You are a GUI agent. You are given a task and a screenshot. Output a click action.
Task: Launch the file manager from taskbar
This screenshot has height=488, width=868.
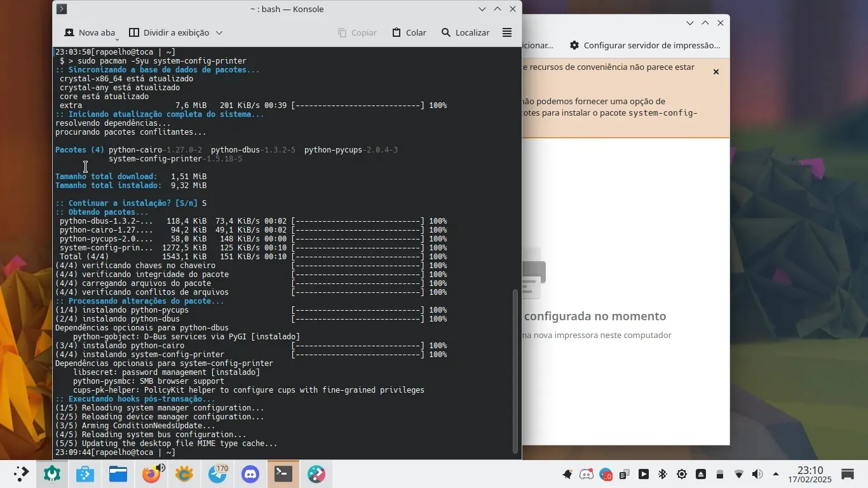pyautogui.click(x=118, y=474)
